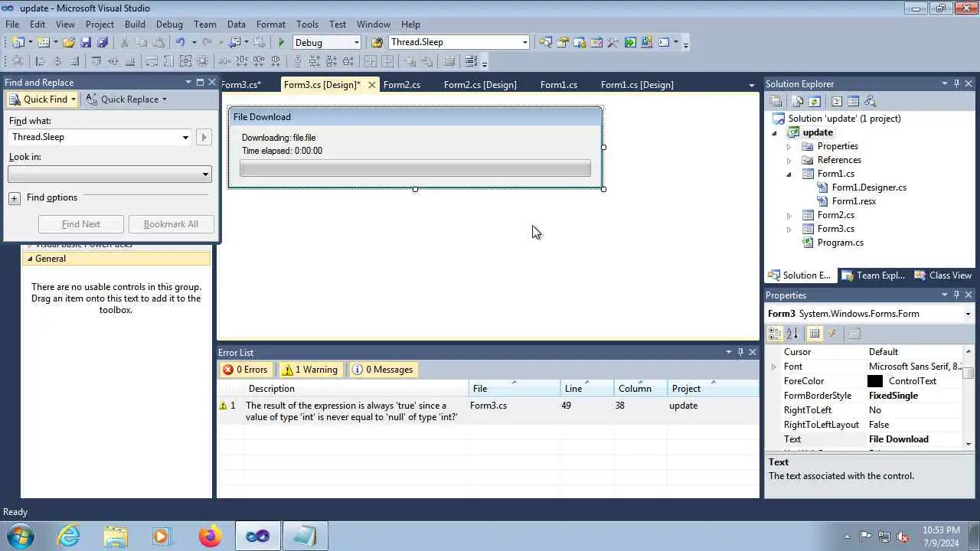Click the Save icon in toolbar
Viewport: 980px width, 551px height.
(86, 43)
